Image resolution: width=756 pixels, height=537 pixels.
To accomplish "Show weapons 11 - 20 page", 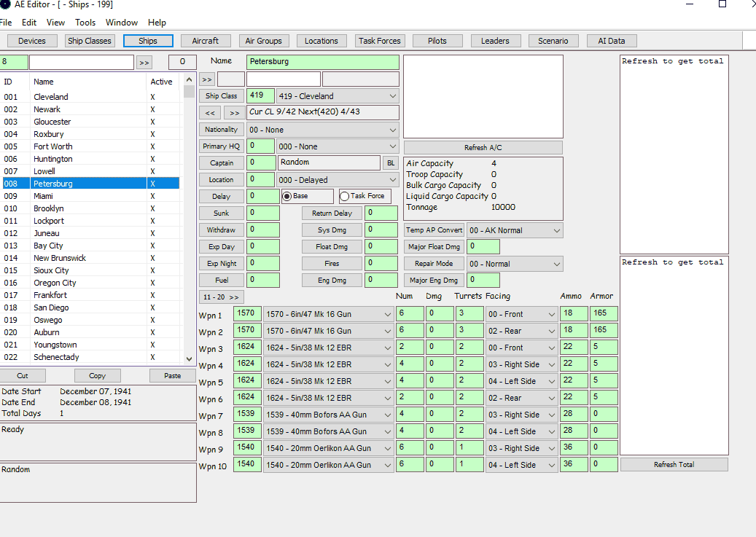I will coord(222,297).
